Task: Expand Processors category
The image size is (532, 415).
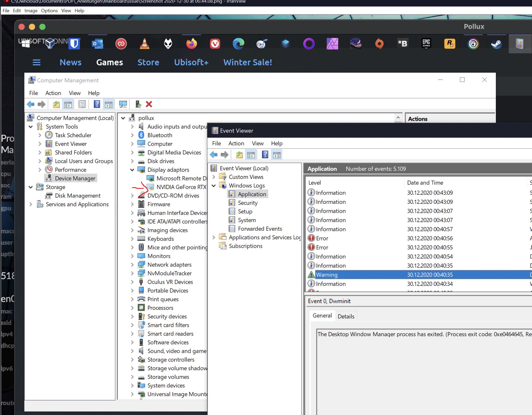Action: (x=132, y=308)
